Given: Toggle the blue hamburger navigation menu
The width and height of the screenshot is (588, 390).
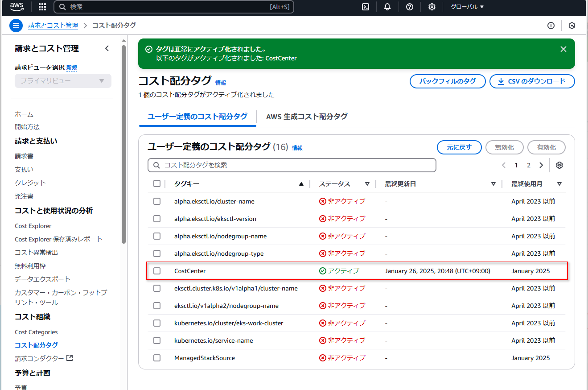Looking at the screenshot, I should [16, 25].
